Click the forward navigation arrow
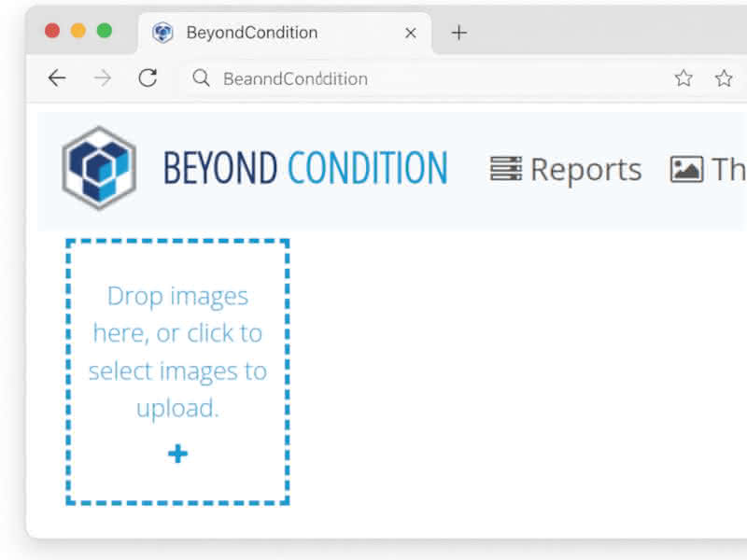The height and width of the screenshot is (560, 747). (102, 78)
